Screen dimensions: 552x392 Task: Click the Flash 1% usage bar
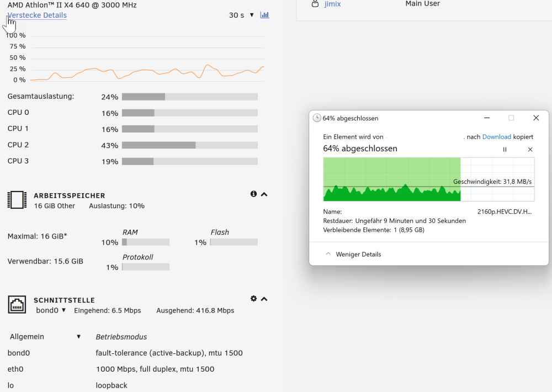pos(233,242)
